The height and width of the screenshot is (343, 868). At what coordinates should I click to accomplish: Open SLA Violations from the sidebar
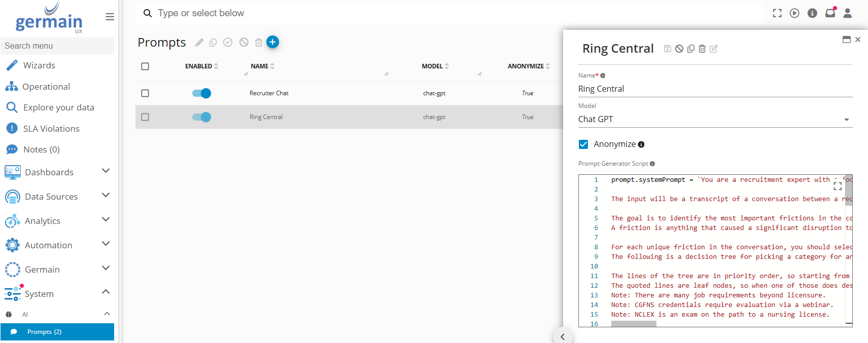pyautogui.click(x=51, y=129)
